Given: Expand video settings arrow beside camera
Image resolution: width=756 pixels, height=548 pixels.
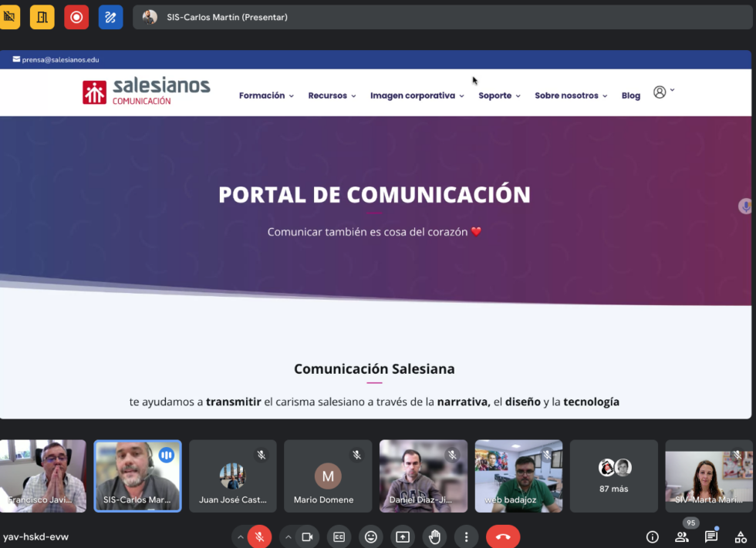Looking at the screenshot, I should [288, 536].
